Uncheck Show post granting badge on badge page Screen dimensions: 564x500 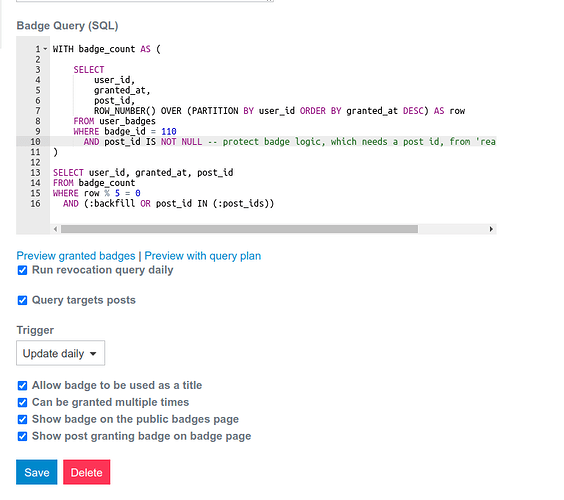(22, 436)
